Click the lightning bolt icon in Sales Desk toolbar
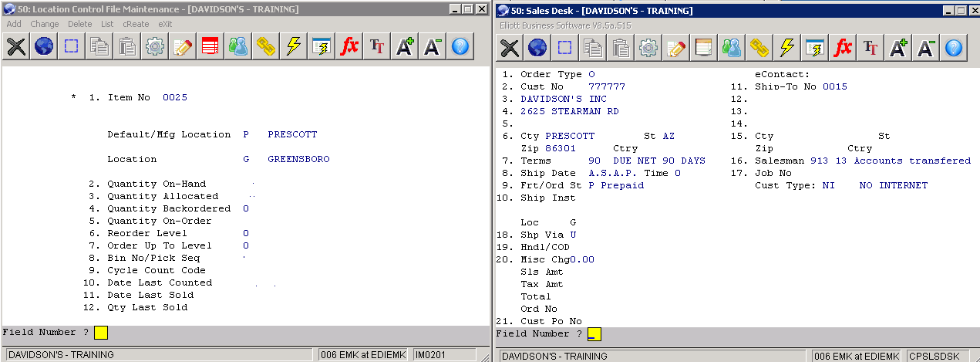 pyautogui.click(x=786, y=48)
